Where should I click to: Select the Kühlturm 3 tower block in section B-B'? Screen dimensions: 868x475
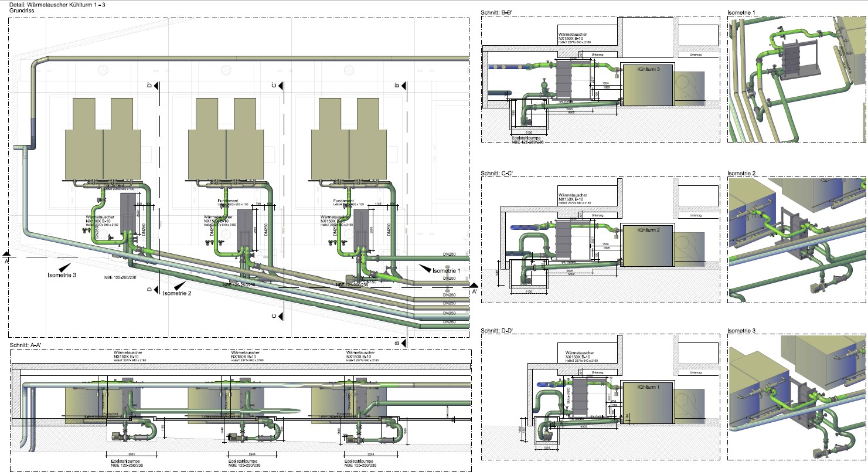(x=648, y=84)
